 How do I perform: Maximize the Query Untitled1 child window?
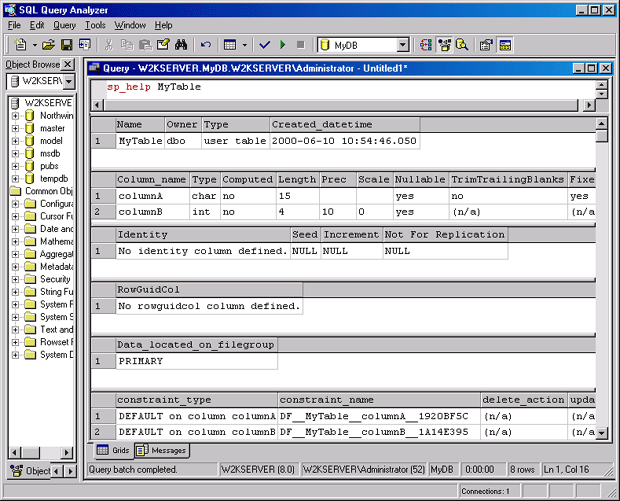pyautogui.click(x=592, y=68)
